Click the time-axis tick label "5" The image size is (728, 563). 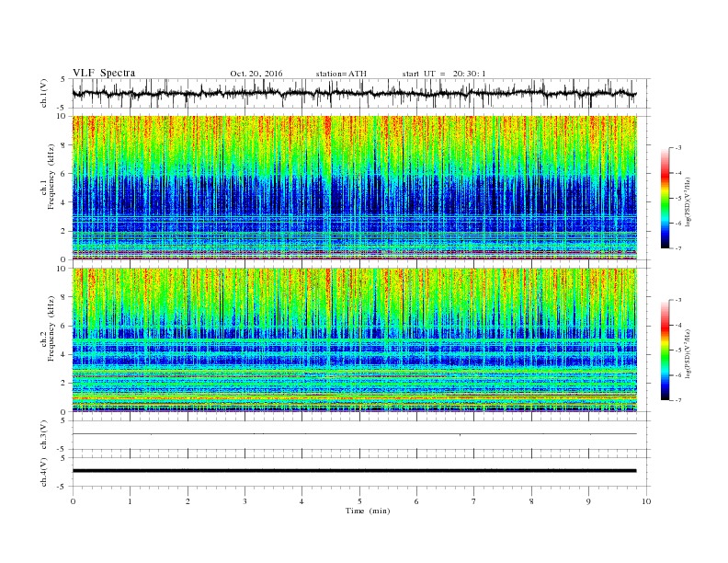(x=359, y=501)
